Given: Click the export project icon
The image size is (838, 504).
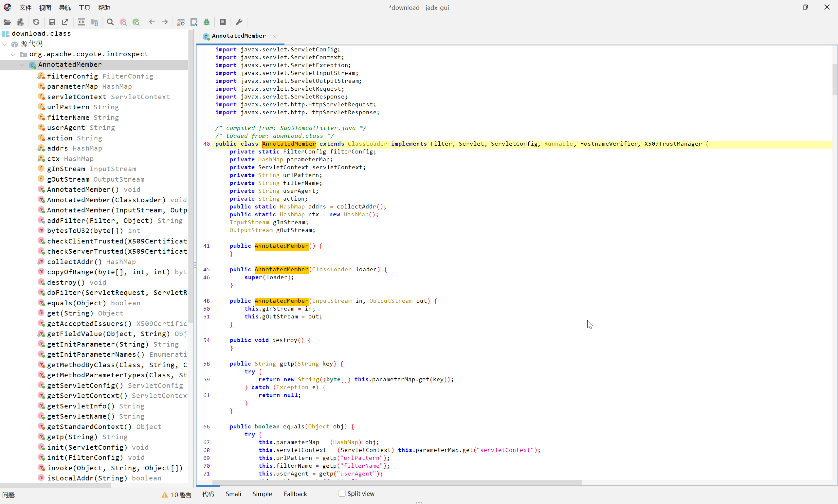Looking at the screenshot, I should 65,22.
